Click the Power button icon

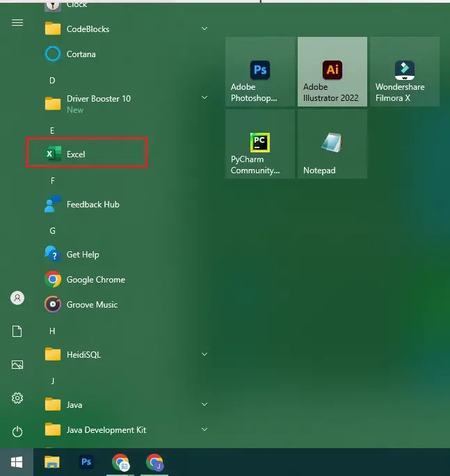(17, 431)
